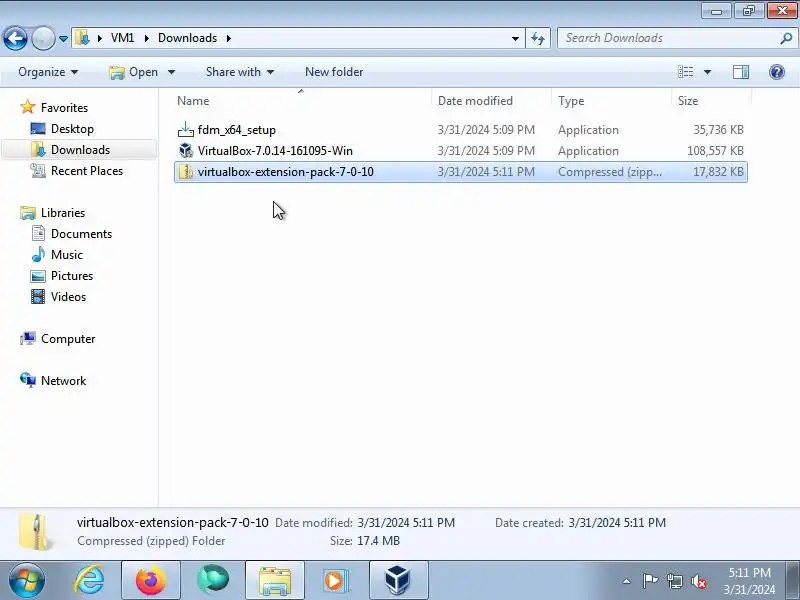Open the More view options dropdown arrow

(x=707, y=72)
